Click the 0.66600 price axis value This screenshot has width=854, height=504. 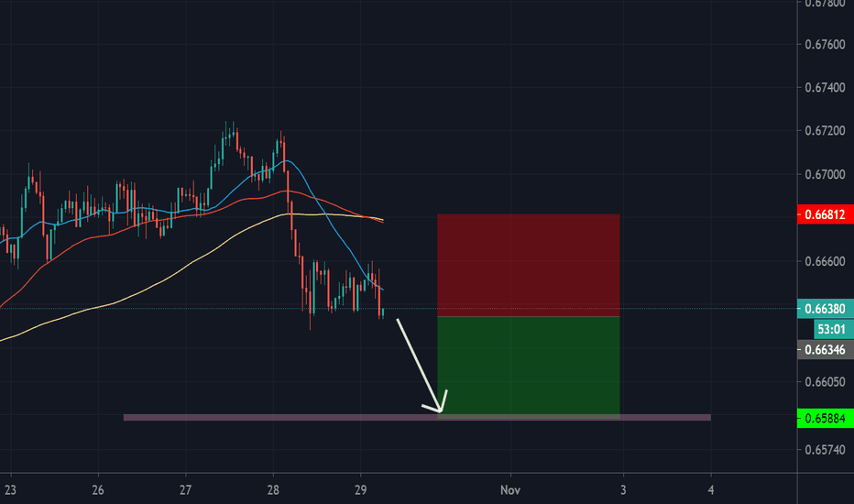825,261
